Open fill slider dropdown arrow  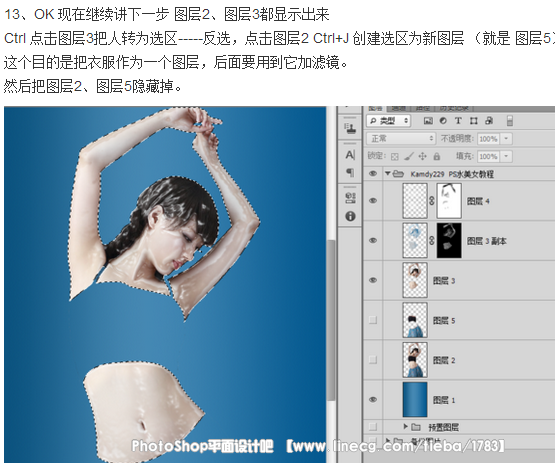pyautogui.click(x=506, y=156)
